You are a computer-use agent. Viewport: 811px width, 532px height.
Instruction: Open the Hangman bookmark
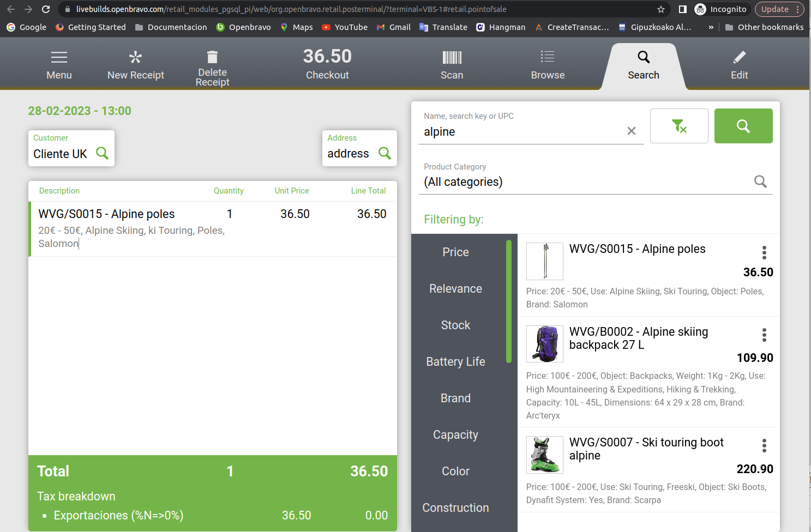[x=501, y=27]
